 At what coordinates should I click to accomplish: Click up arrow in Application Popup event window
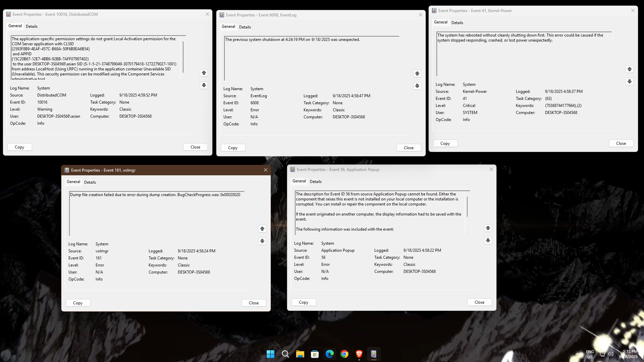coord(488,228)
